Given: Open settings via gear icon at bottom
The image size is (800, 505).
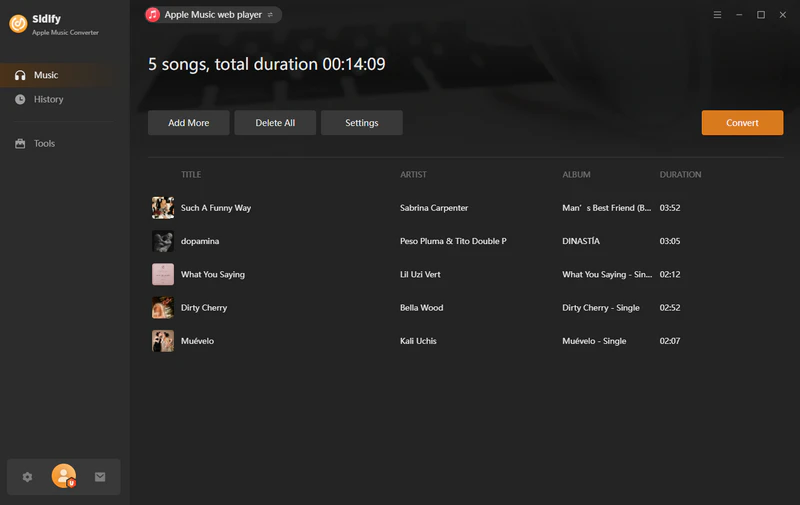Looking at the screenshot, I should (28, 477).
